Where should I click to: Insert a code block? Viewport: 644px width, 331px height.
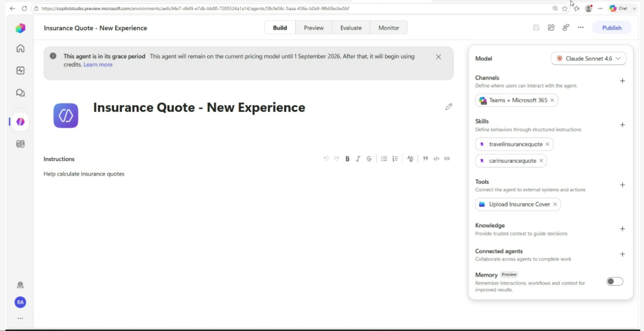pyautogui.click(x=436, y=159)
